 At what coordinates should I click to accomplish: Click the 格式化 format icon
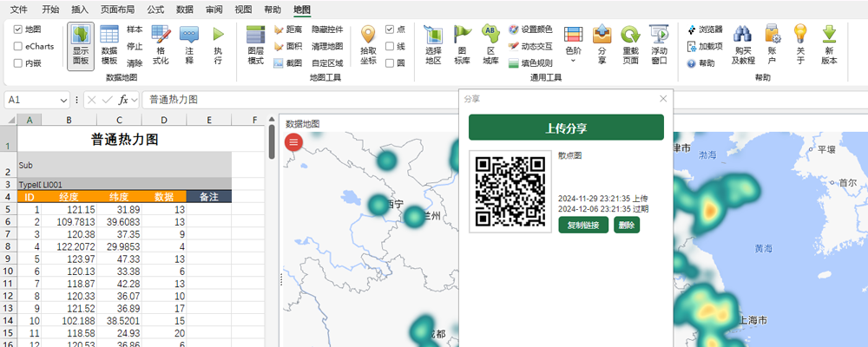point(161,45)
